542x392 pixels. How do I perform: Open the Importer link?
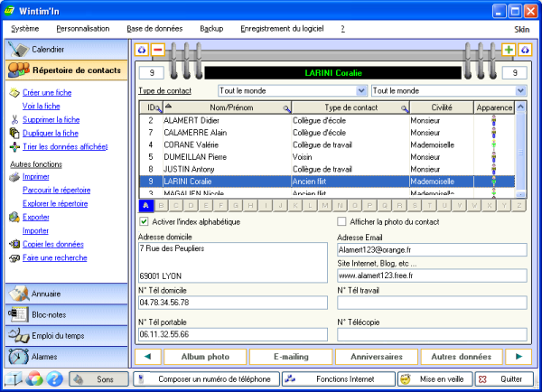35,230
